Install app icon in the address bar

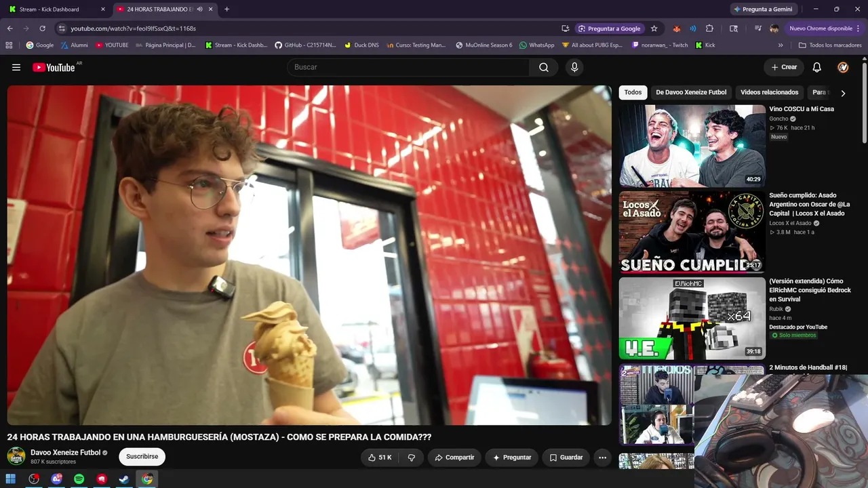565,28
